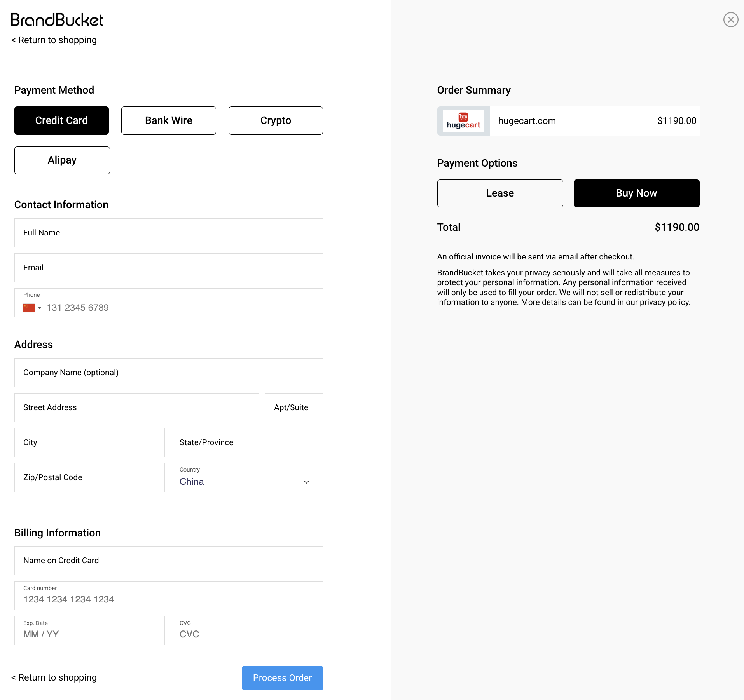
Task: Choose Crypto payment method
Action: (x=276, y=120)
